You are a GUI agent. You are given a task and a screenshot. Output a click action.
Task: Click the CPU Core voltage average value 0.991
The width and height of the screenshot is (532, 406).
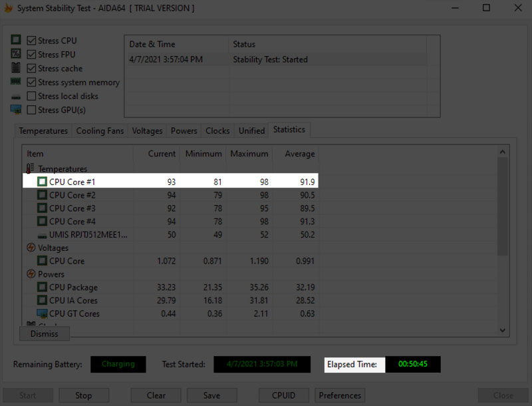(305, 261)
